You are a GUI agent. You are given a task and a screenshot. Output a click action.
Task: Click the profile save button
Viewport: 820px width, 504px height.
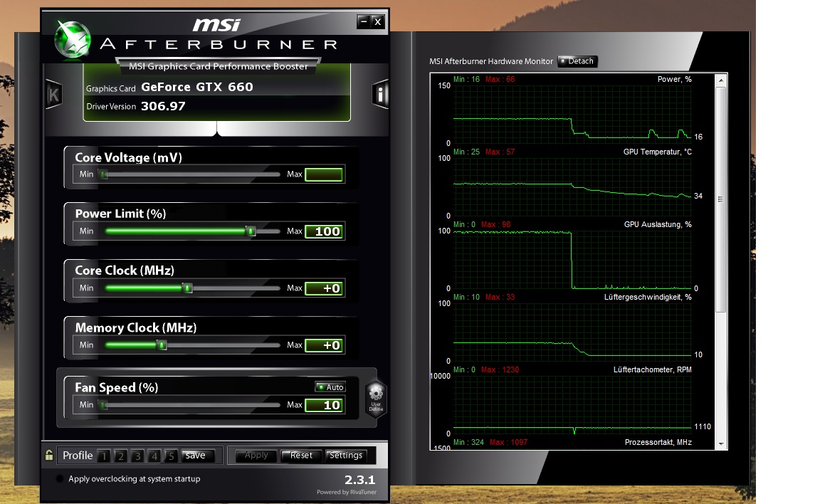pos(197,456)
